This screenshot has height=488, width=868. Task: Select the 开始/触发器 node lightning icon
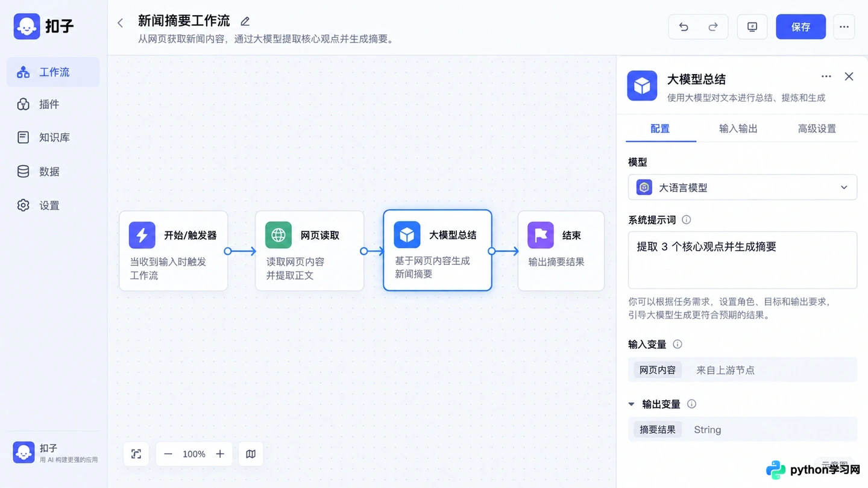click(x=142, y=235)
